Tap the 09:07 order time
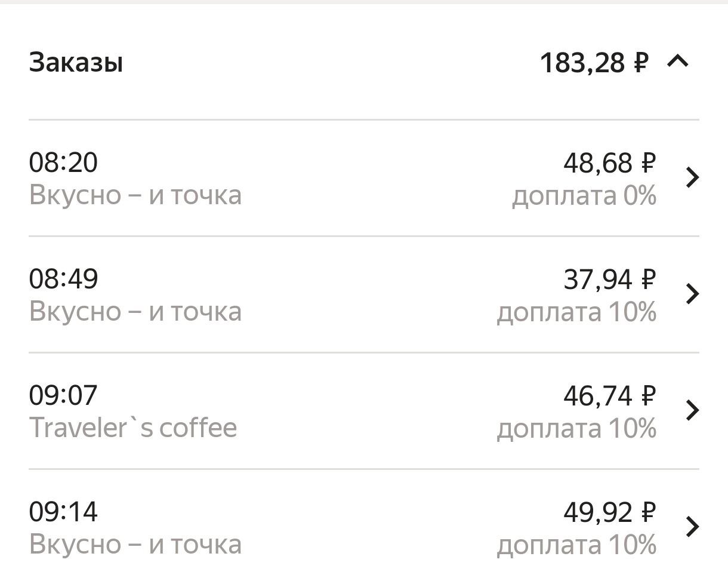Image resolution: width=728 pixels, height=584 pixels. pos(63,395)
